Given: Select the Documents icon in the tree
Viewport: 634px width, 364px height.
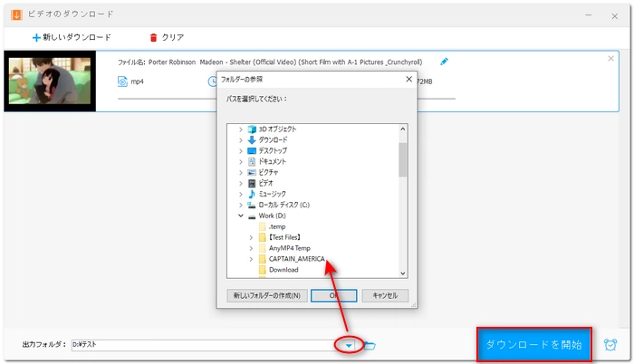Looking at the screenshot, I should pyautogui.click(x=252, y=161).
